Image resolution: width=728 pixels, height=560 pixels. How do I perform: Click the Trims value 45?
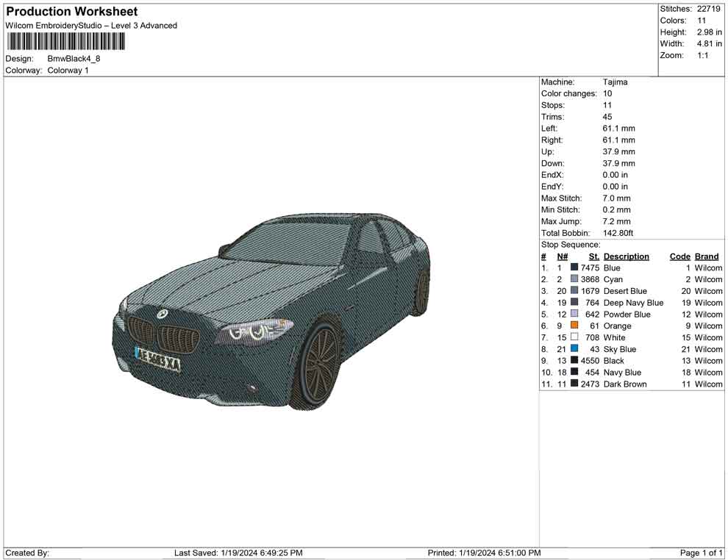point(607,117)
